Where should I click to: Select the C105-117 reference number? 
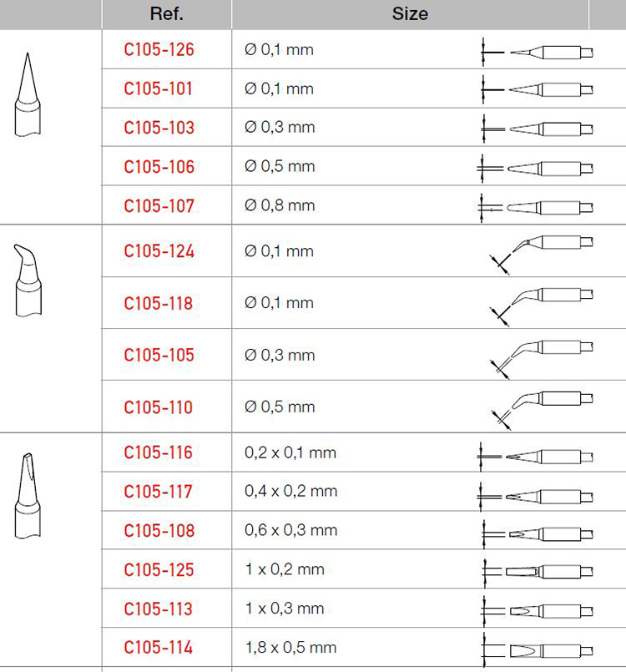pyautogui.click(x=159, y=491)
